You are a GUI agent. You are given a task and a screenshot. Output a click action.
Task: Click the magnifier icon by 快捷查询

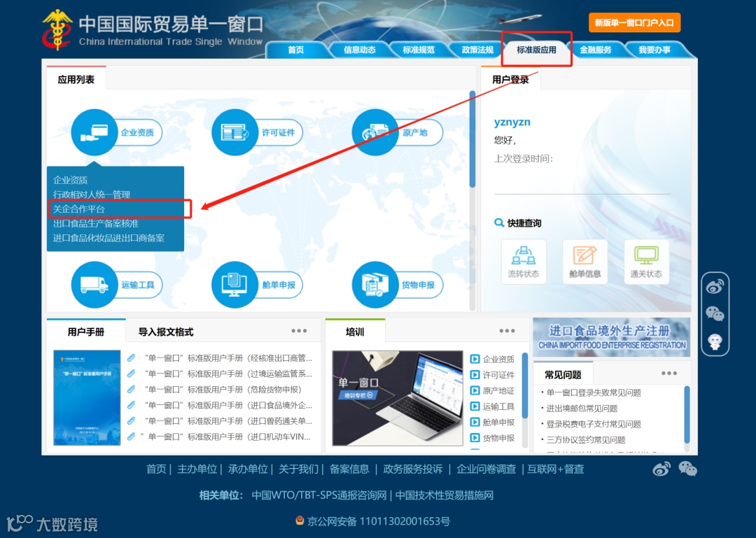tap(499, 222)
